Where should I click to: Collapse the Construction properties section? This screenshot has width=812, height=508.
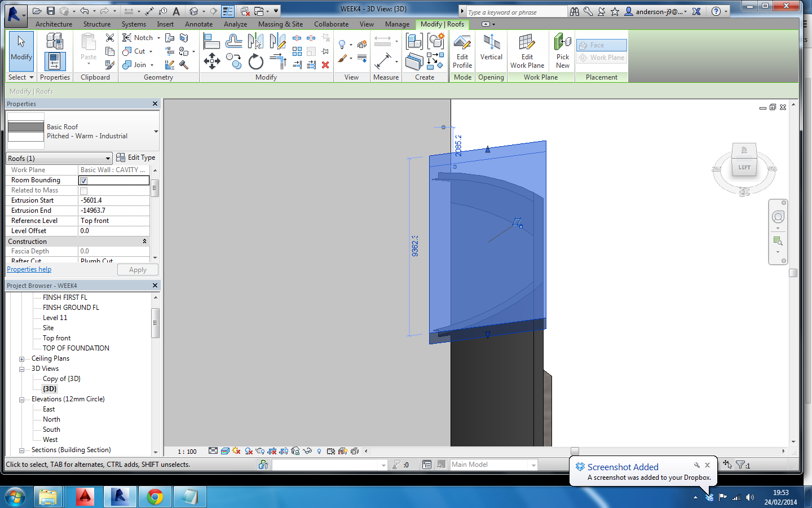click(x=144, y=242)
